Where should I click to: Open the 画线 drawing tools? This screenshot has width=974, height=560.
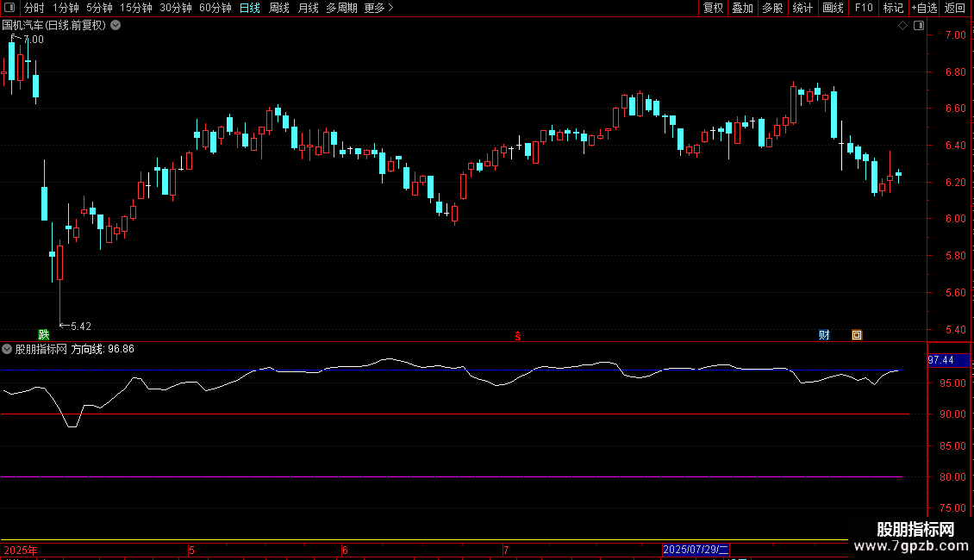click(x=833, y=8)
